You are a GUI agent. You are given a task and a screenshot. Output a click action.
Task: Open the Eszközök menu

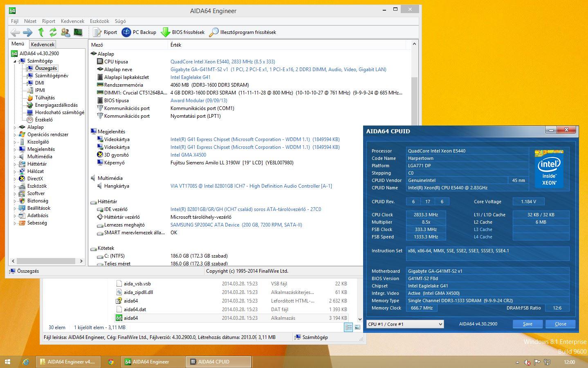pyautogui.click(x=99, y=21)
